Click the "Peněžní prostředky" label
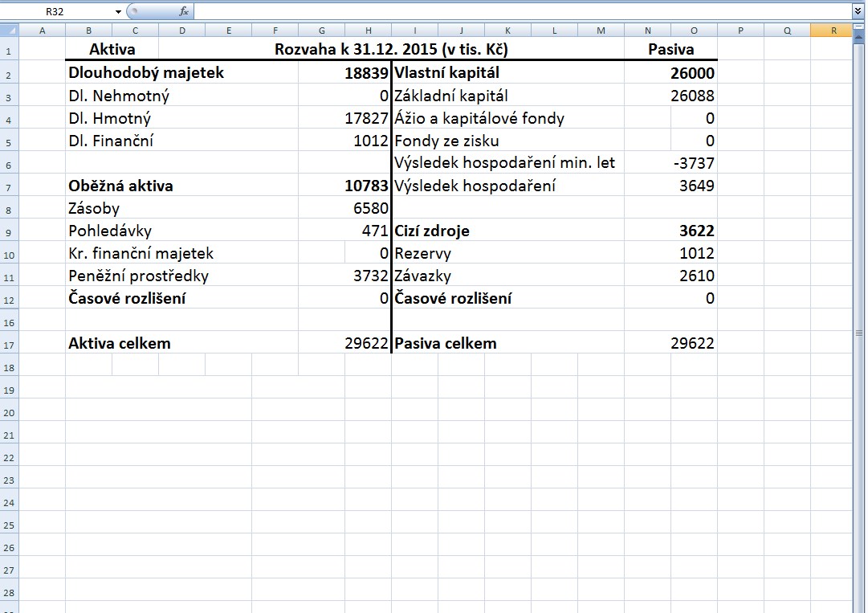868x613 pixels. [138, 276]
